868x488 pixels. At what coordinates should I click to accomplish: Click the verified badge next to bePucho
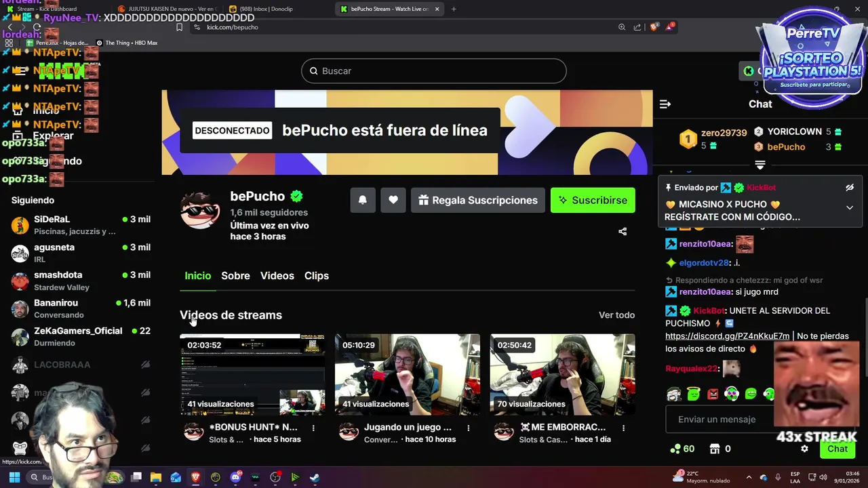click(x=296, y=197)
